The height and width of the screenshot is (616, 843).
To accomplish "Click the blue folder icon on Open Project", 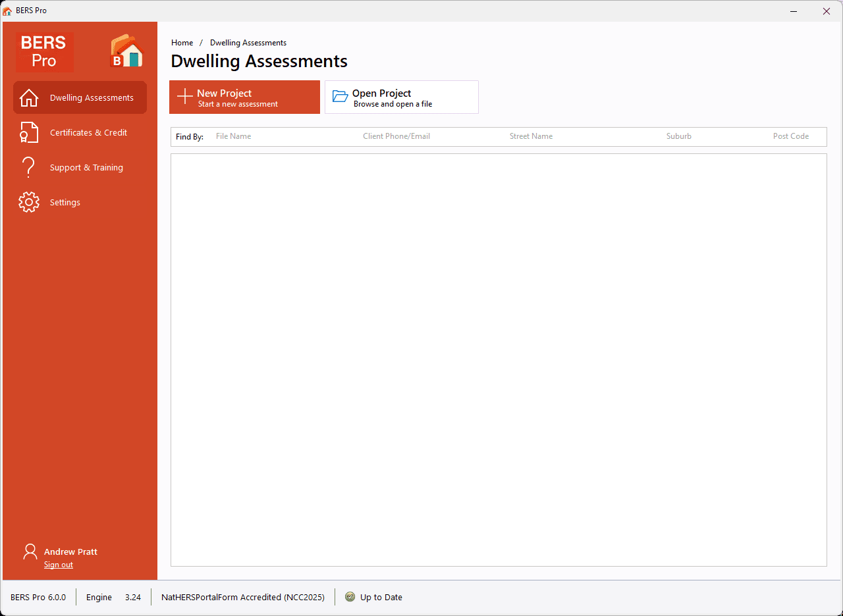I will click(x=340, y=97).
